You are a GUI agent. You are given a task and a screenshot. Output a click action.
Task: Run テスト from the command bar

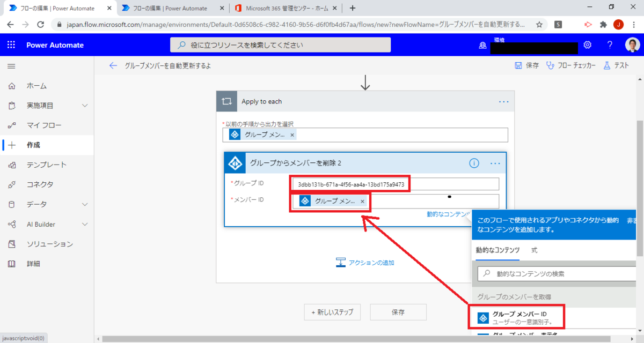pyautogui.click(x=616, y=65)
